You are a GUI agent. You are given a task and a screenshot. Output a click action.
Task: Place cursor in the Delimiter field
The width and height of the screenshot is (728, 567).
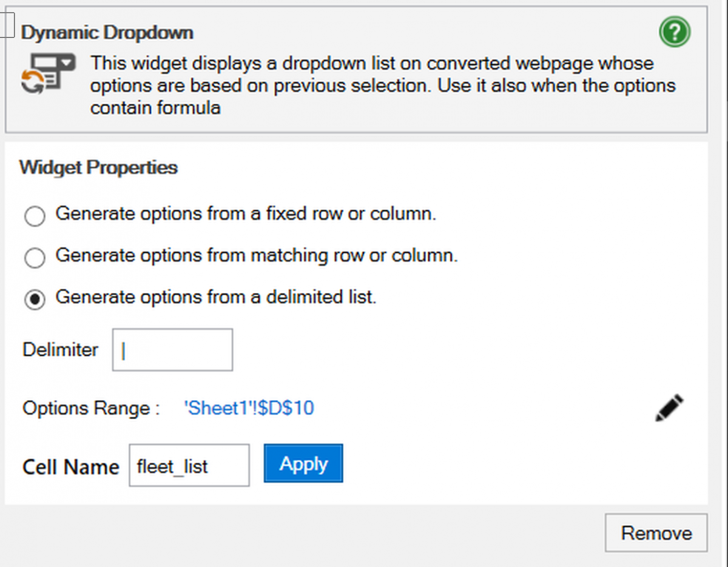172,349
